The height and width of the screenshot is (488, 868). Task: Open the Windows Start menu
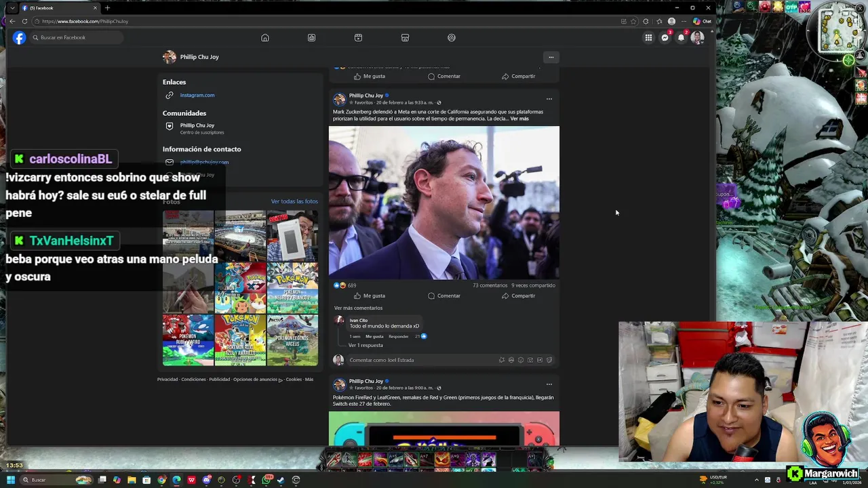pyautogui.click(x=11, y=480)
